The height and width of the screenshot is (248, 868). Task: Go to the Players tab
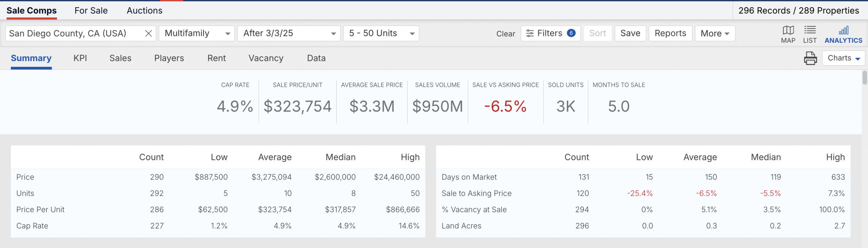click(x=169, y=58)
